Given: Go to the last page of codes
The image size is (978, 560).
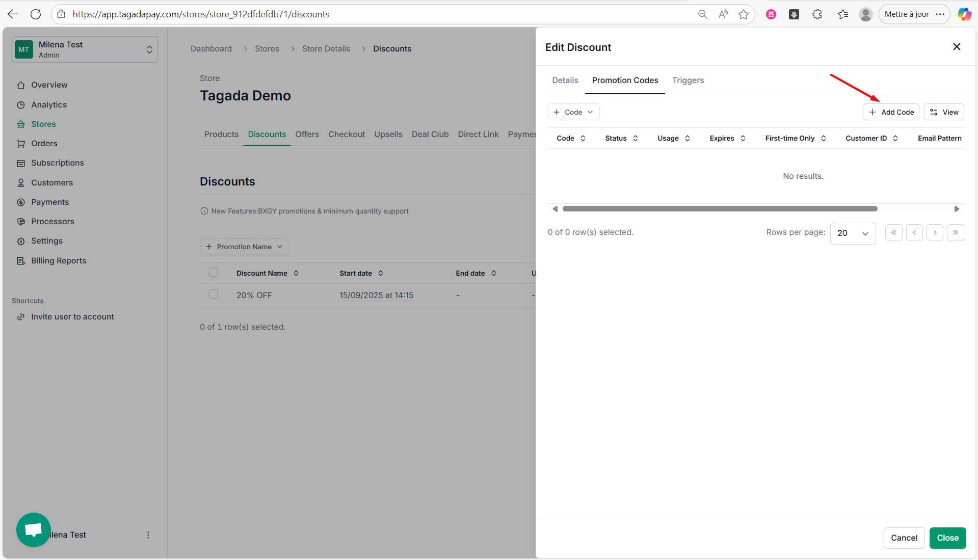Looking at the screenshot, I should (955, 232).
